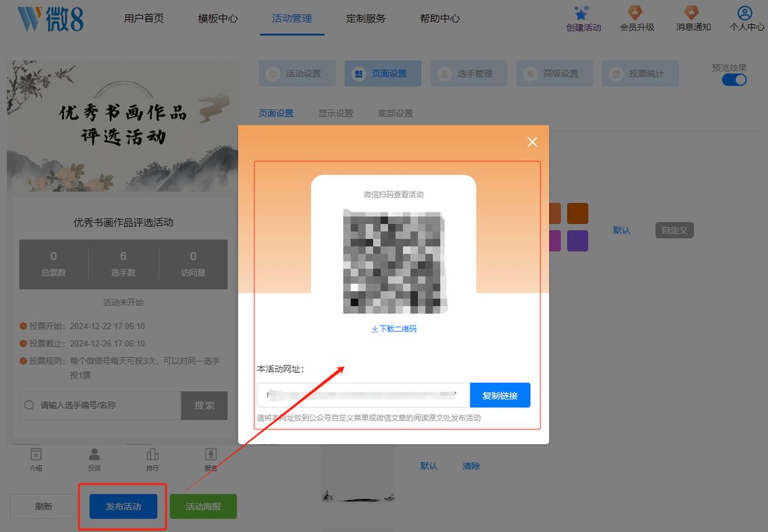Image resolution: width=768 pixels, height=532 pixels.
Task: Tap the 排行 ranking icon in preview
Action: click(152, 455)
